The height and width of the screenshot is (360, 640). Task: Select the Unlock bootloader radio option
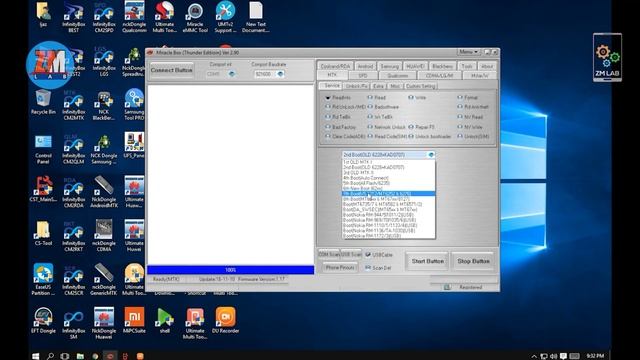click(x=430, y=136)
